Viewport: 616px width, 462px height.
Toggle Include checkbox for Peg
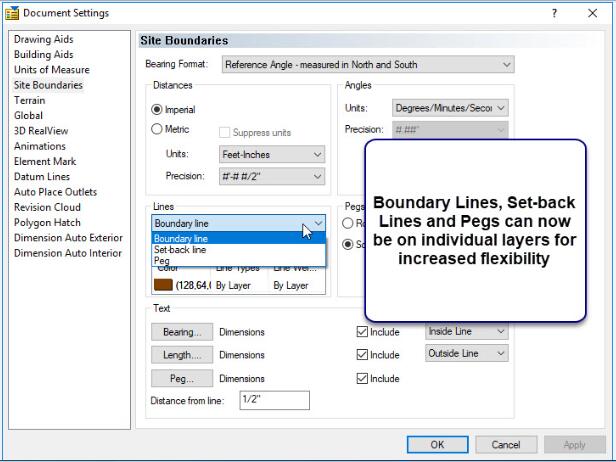(x=363, y=379)
